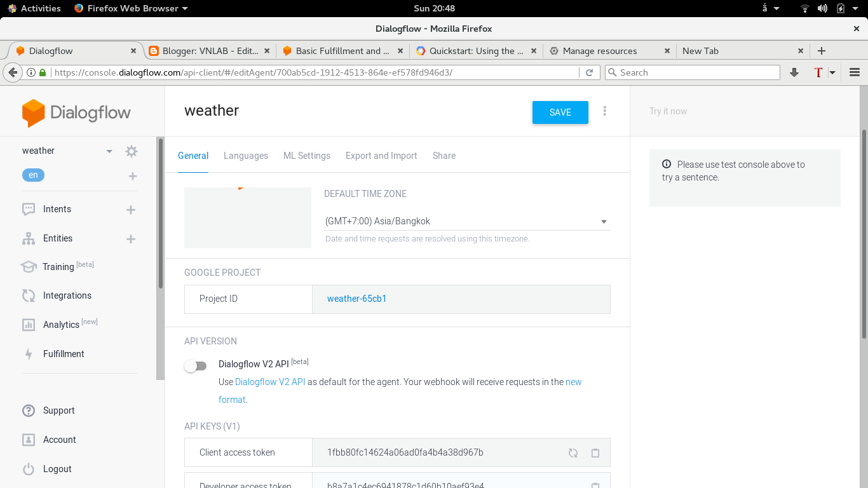
Task: Enable the Dialogflow V2 API toggle
Action: tap(196, 366)
